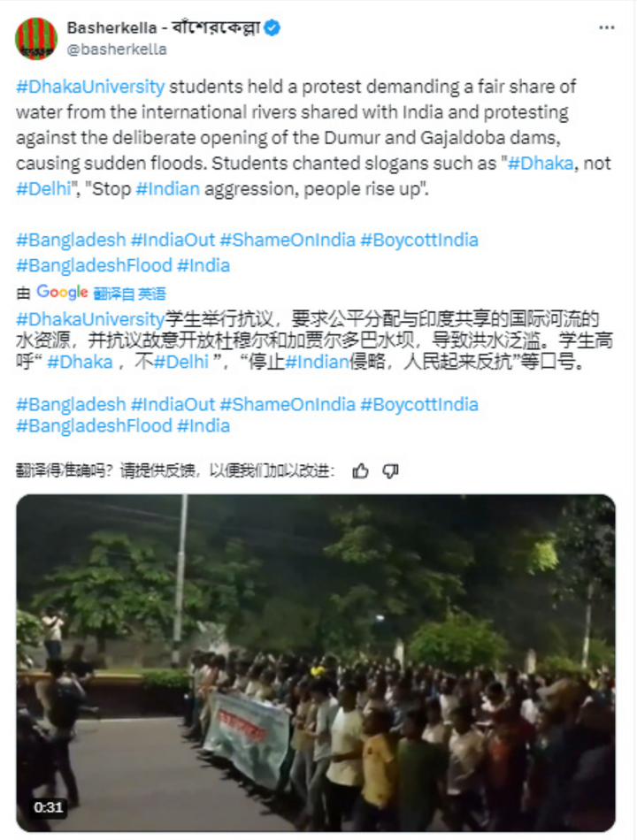637x840 pixels.
Task: Click the thumbs up feedback icon
Action: pos(360,471)
